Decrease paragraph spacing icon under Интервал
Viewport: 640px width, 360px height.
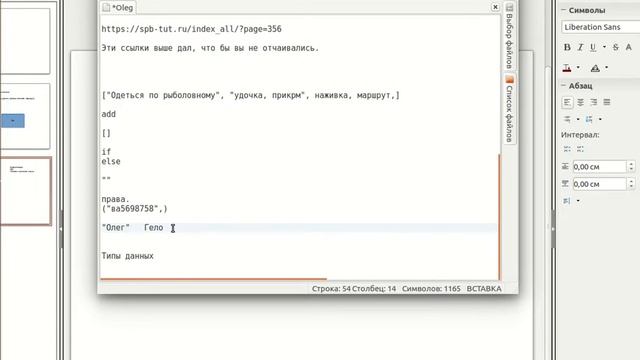pos(580,149)
